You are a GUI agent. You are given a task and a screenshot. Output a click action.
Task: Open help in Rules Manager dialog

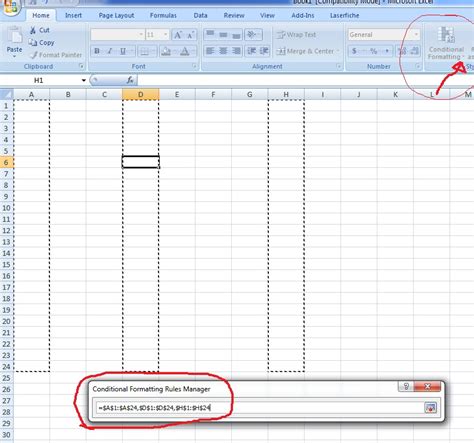pyautogui.click(x=406, y=386)
